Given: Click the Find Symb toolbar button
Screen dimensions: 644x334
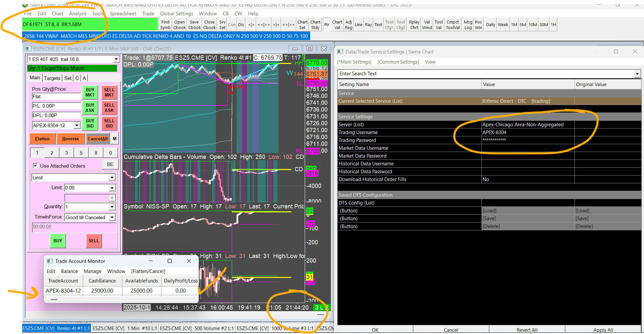Looking at the screenshot, I should pos(165,25).
